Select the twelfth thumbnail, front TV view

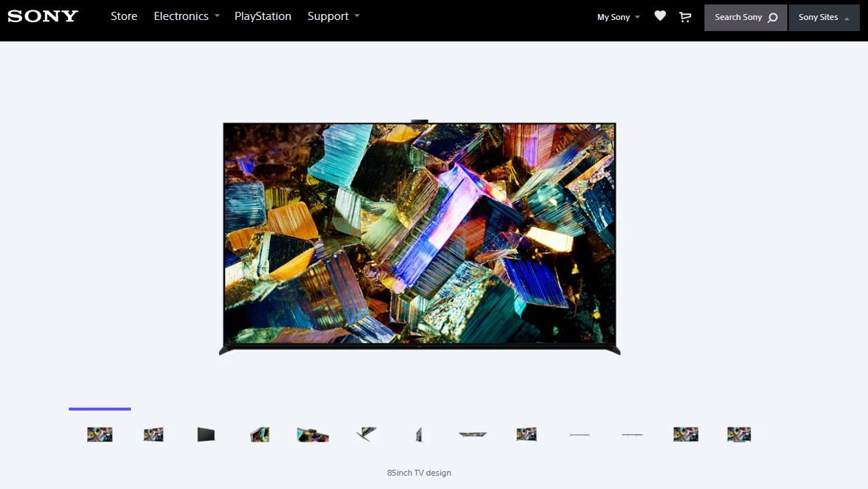click(x=686, y=434)
